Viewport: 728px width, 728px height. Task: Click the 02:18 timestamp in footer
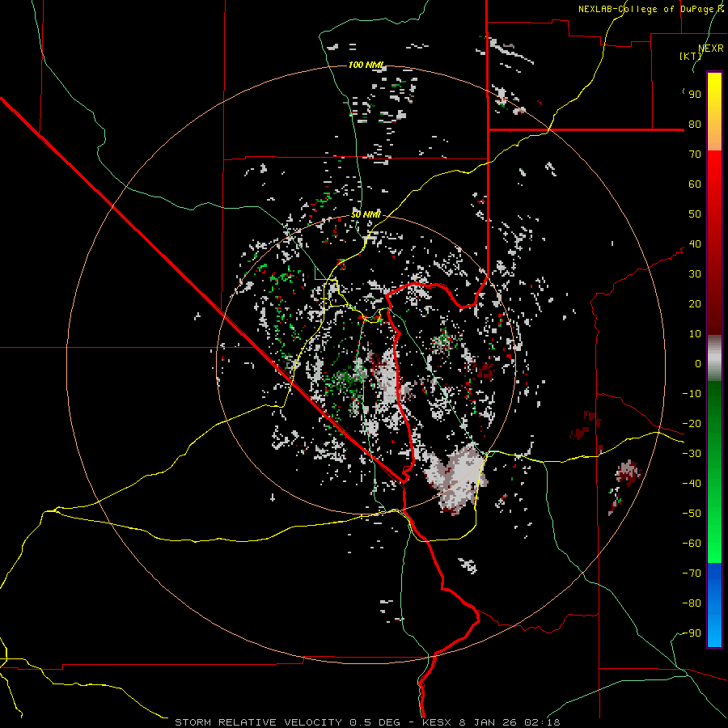click(542, 722)
